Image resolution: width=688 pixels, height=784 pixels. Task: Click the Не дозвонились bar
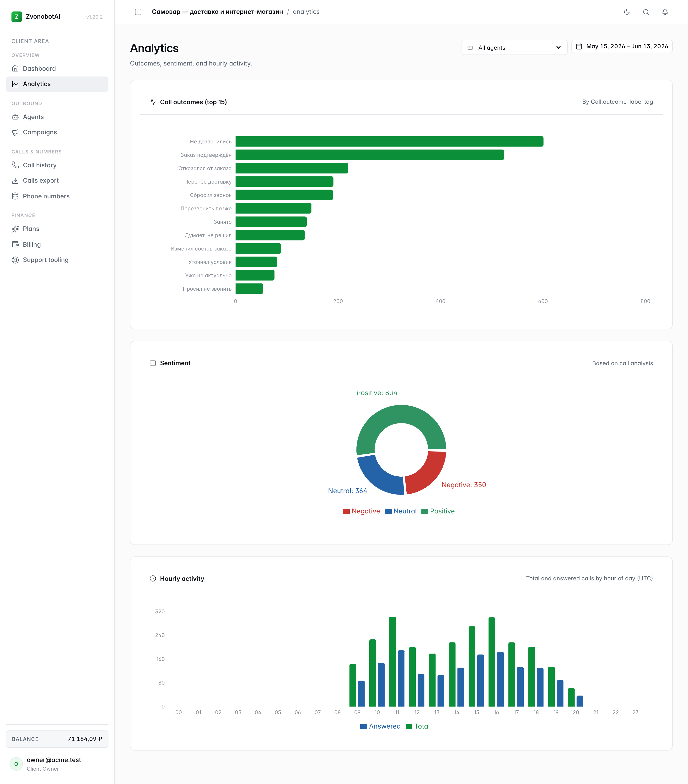point(389,142)
